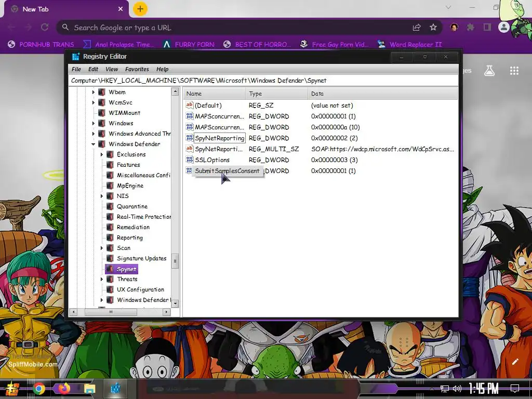
Task: Select the Spynet key folder icon
Action: [x=110, y=269]
